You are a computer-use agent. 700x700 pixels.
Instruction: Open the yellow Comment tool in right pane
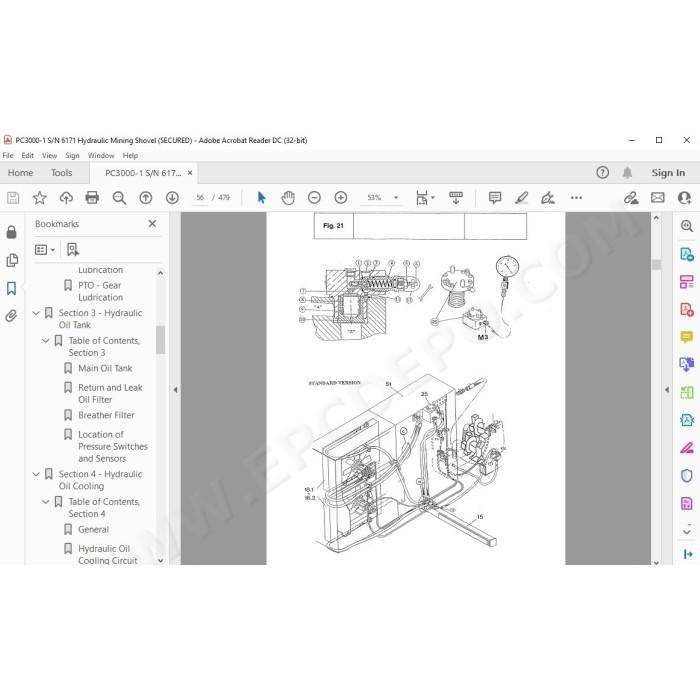tap(687, 337)
